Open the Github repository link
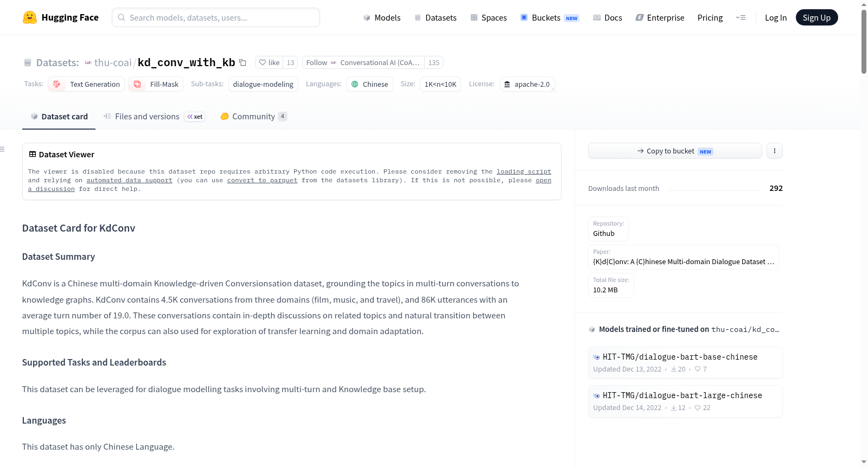 pyautogui.click(x=608, y=229)
